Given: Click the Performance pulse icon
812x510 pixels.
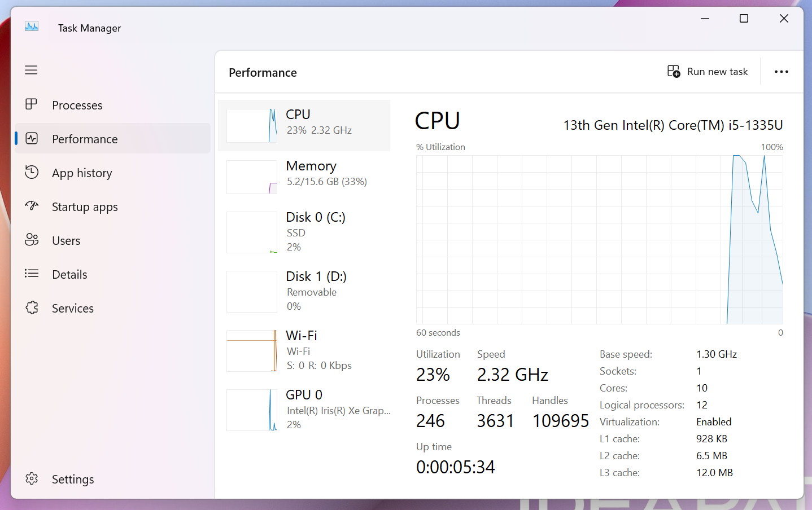Looking at the screenshot, I should coord(32,138).
